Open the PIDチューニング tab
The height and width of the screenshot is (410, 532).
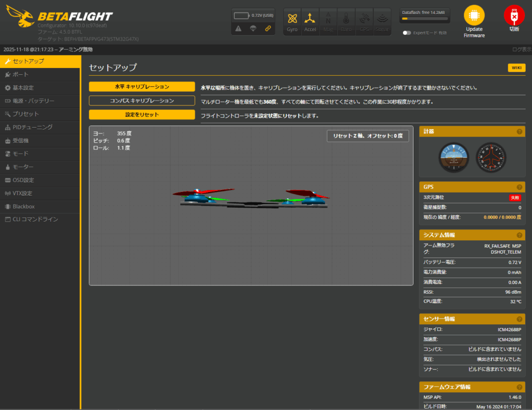pyautogui.click(x=32, y=127)
